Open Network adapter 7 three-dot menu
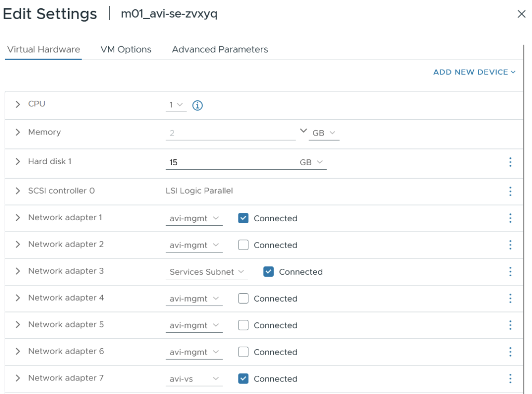 pyautogui.click(x=510, y=378)
